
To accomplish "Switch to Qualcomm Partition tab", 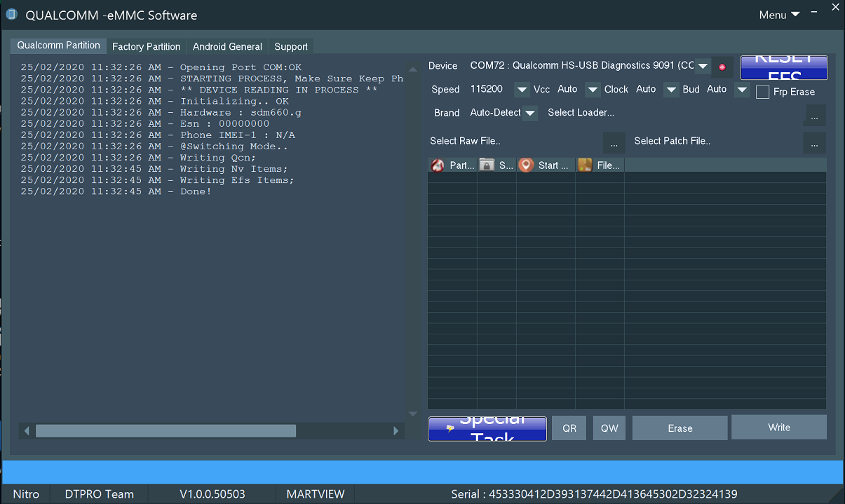I will click(59, 46).
